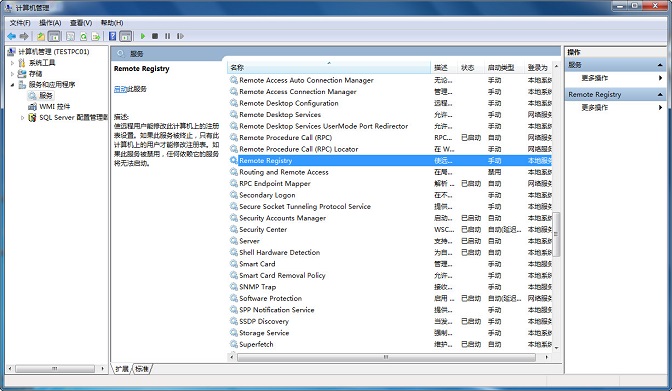672x391 pixels.
Task: Select the SSDP Discovery service
Action: (x=390, y=321)
